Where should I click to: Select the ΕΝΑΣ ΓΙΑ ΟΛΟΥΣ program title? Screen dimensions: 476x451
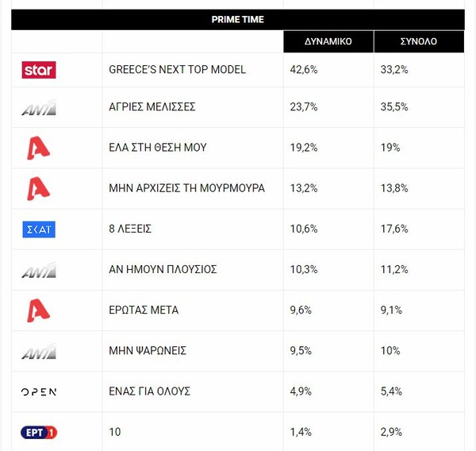(x=149, y=391)
